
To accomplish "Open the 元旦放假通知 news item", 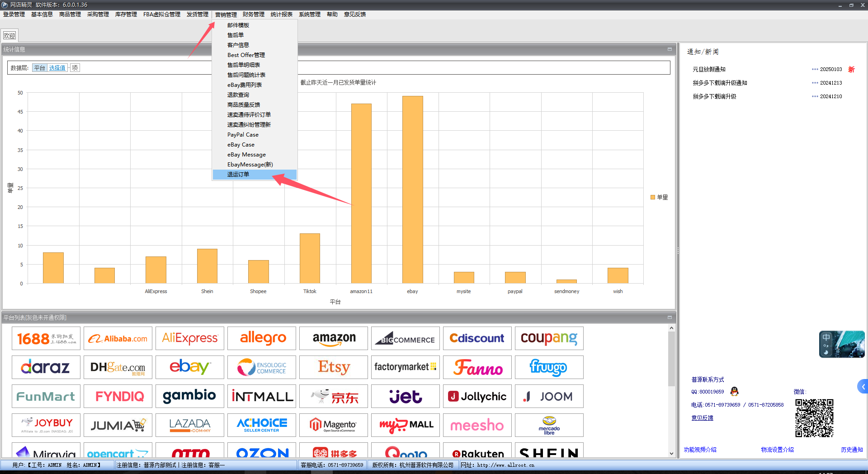I will point(709,69).
